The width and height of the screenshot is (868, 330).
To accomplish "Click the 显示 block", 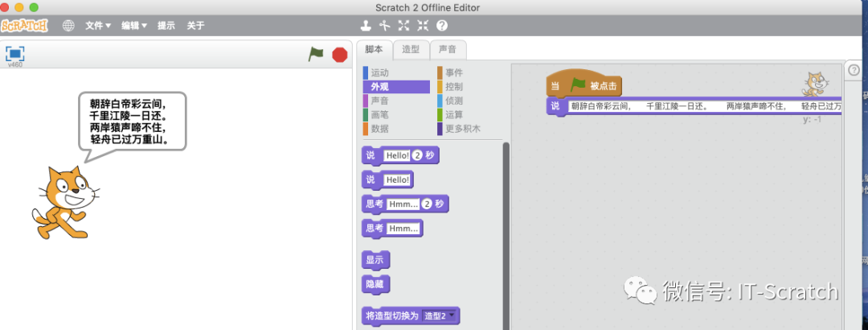I will pyautogui.click(x=375, y=260).
